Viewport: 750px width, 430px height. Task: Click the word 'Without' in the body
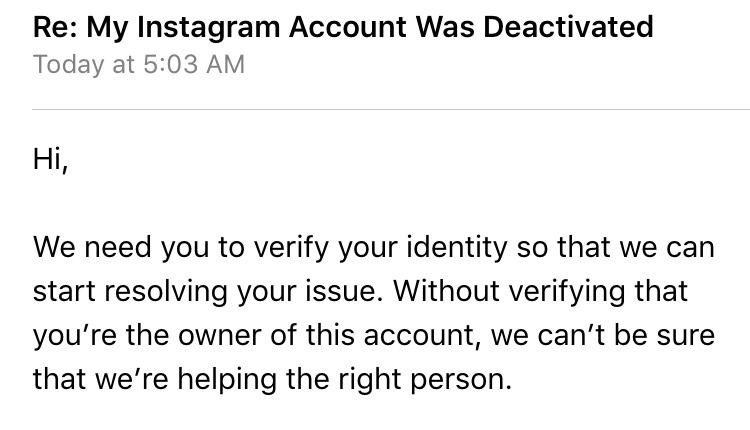coord(446,291)
